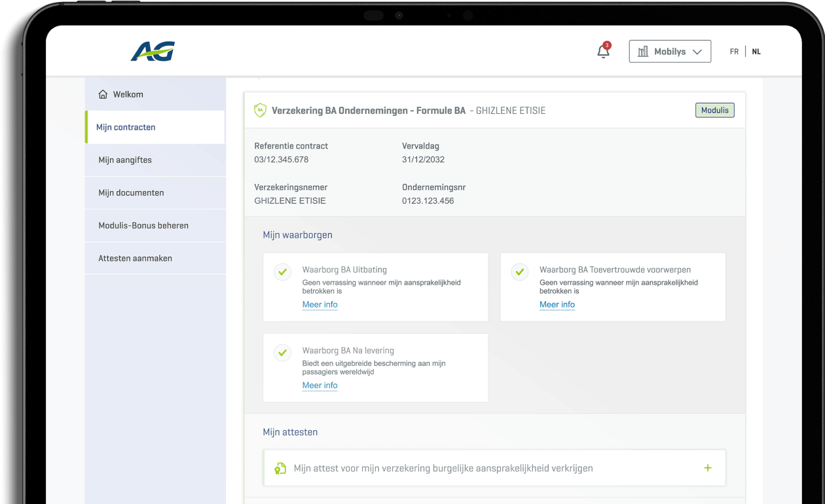
Task: Click the AG logo
Action: [x=153, y=51]
